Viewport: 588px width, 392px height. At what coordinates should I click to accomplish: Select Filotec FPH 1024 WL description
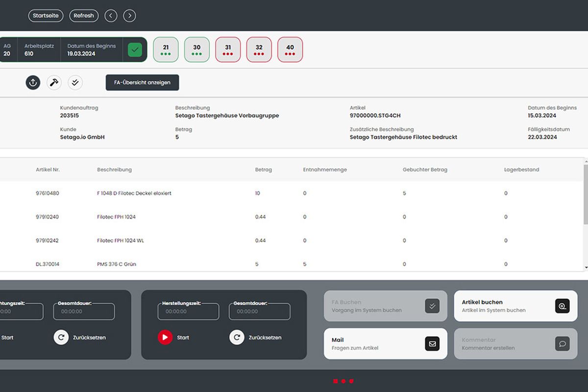click(121, 241)
